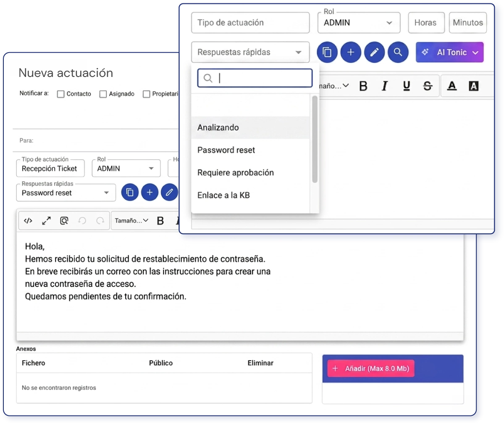The height and width of the screenshot is (423, 504).
Task: Click the Añadir (Max 8.0 Mb) button
Action: [371, 369]
